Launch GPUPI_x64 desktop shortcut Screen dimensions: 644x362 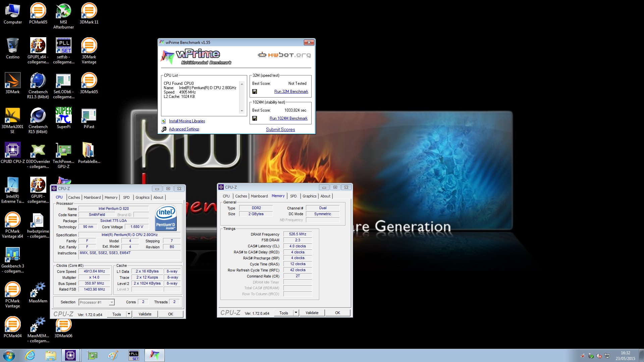pos(38,51)
